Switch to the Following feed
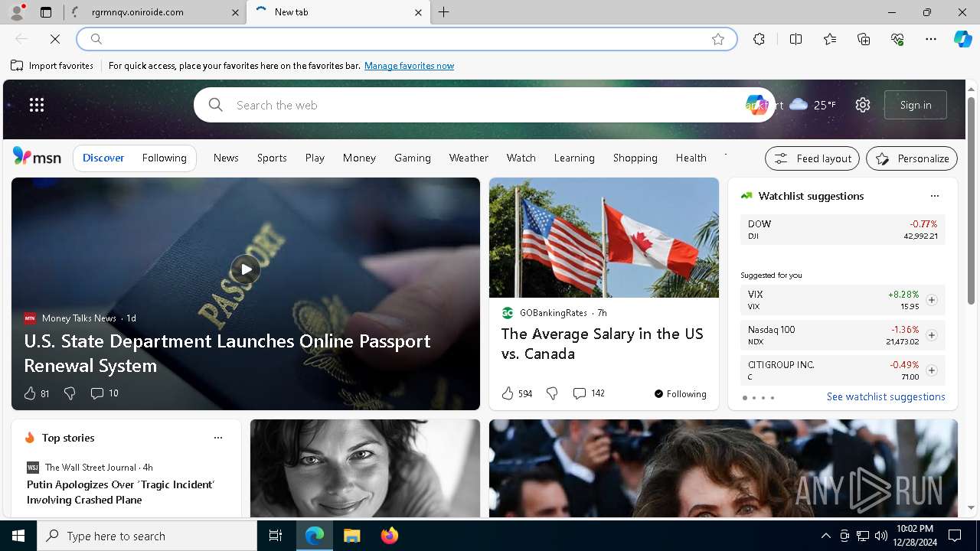980x551 pixels. pos(164,158)
